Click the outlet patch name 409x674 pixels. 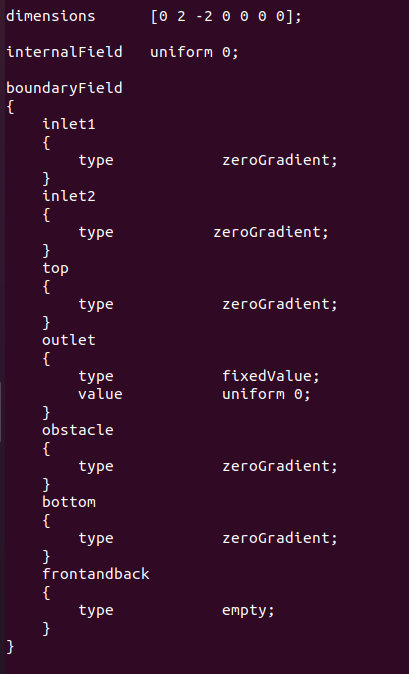(69, 340)
